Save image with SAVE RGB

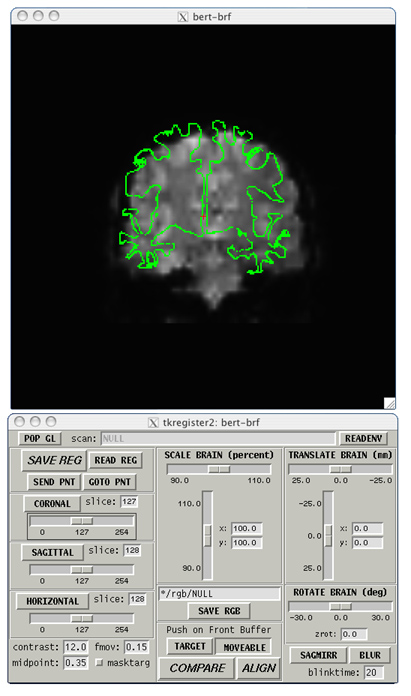(x=219, y=611)
